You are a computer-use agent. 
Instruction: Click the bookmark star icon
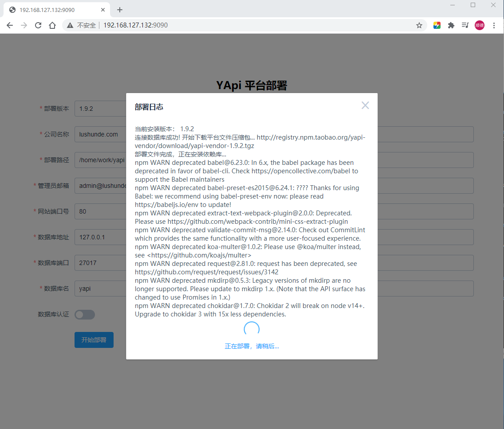pos(419,25)
